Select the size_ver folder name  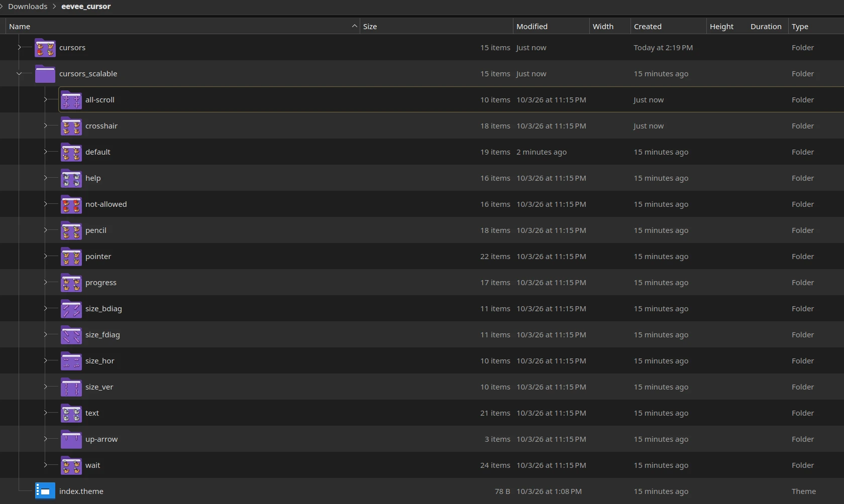(x=99, y=387)
